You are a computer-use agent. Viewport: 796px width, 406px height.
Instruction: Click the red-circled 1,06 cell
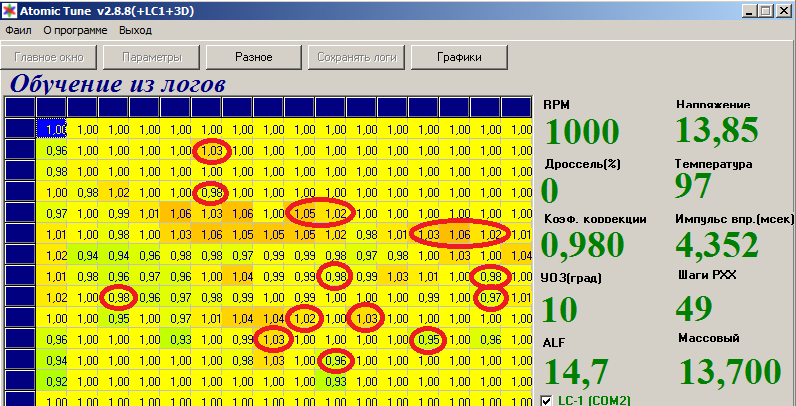click(x=460, y=234)
